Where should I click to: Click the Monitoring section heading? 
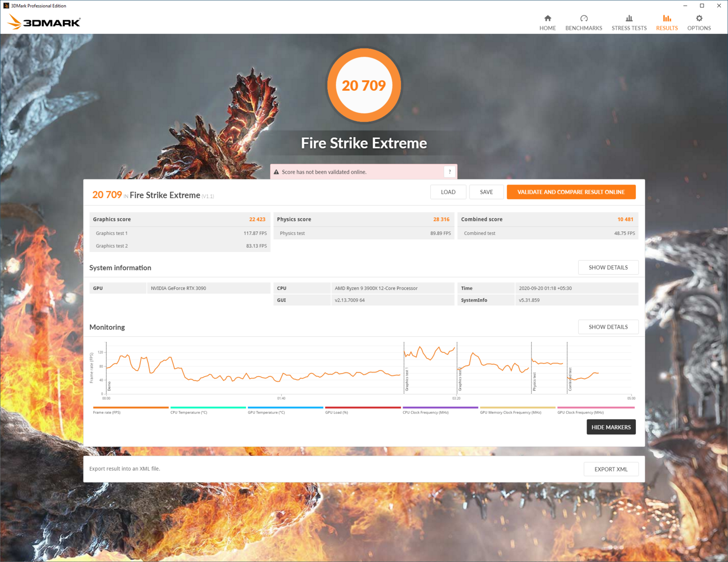(107, 327)
